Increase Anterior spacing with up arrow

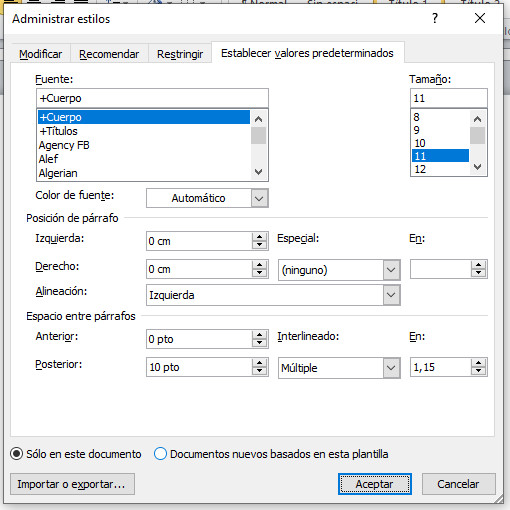pyautogui.click(x=259, y=335)
